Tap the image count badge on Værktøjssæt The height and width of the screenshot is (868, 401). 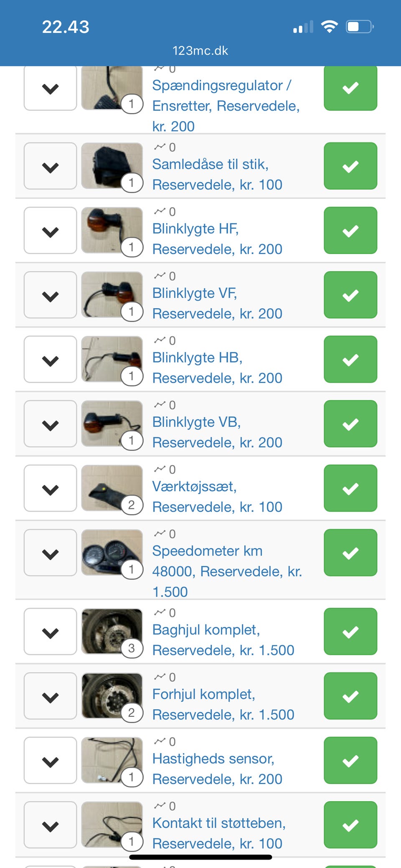click(132, 505)
